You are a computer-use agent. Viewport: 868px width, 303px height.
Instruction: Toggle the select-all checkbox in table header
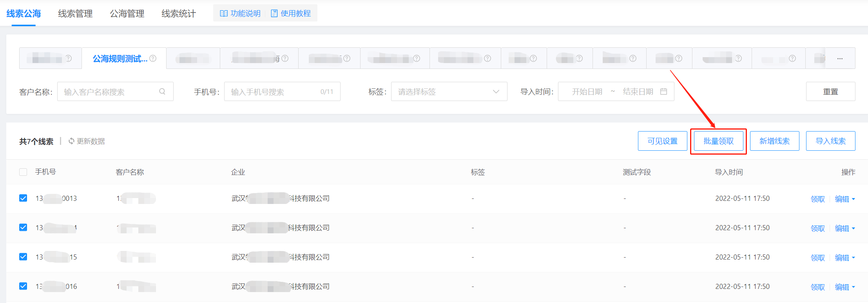click(x=23, y=172)
